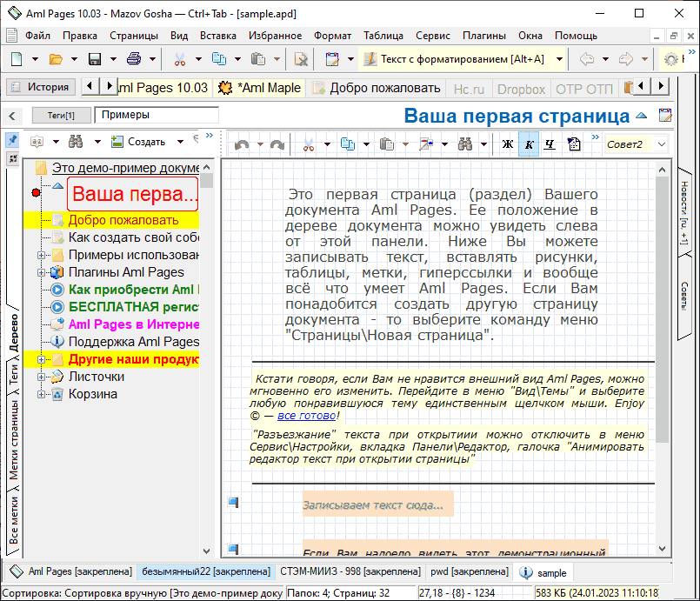Open the 'Плагины' menu
The width and height of the screenshot is (700, 601).
click(x=484, y=36)
